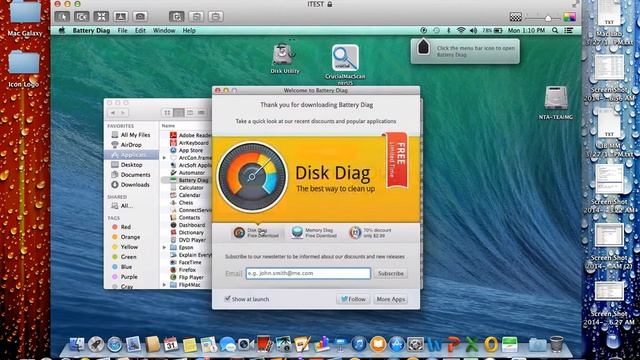The image size is (640, 360).
Task: Select the pointer control mode in screen sharing toolbar
Action: [x=62, y=16]
